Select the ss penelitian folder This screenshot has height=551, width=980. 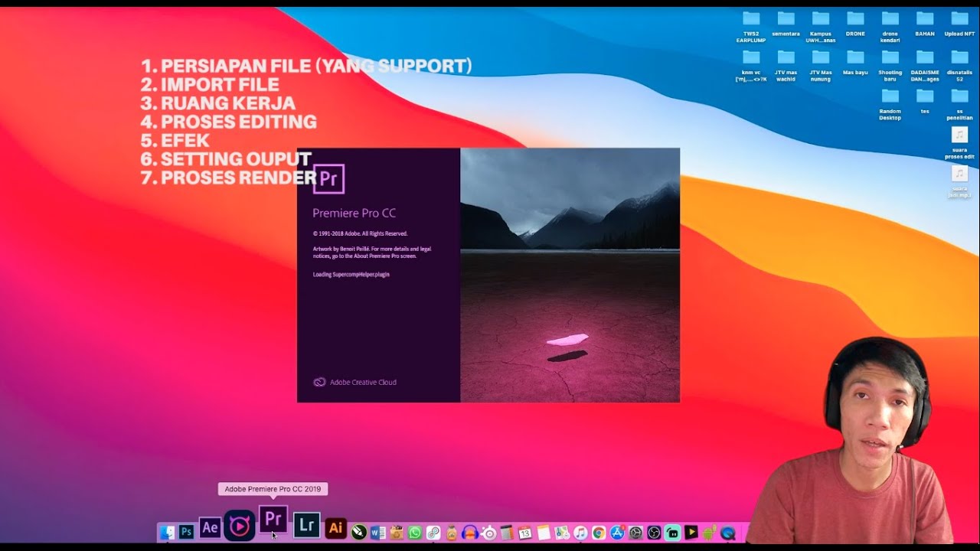coord(959,104)
